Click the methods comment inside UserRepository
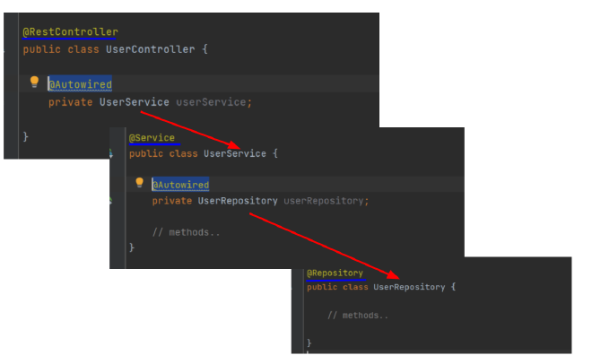This screenshot has width=592, height=364. pyautogui.click(x=358, y=316)
